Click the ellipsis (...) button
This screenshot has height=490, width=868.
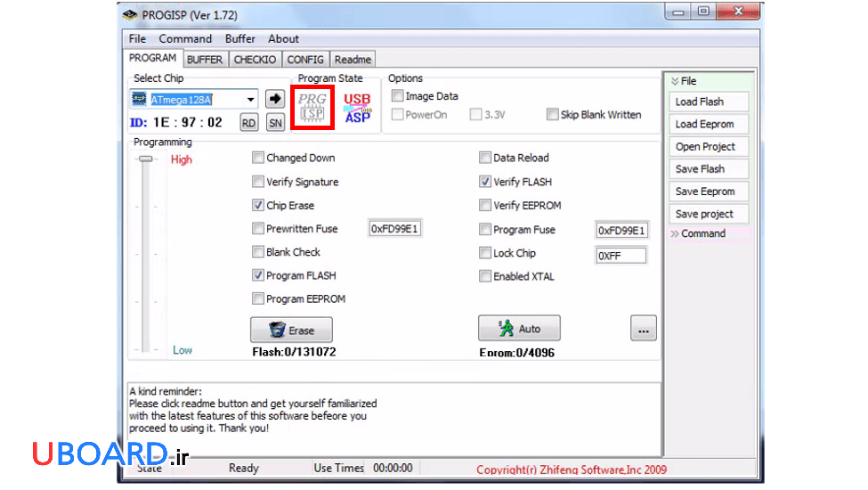(644, 329)
